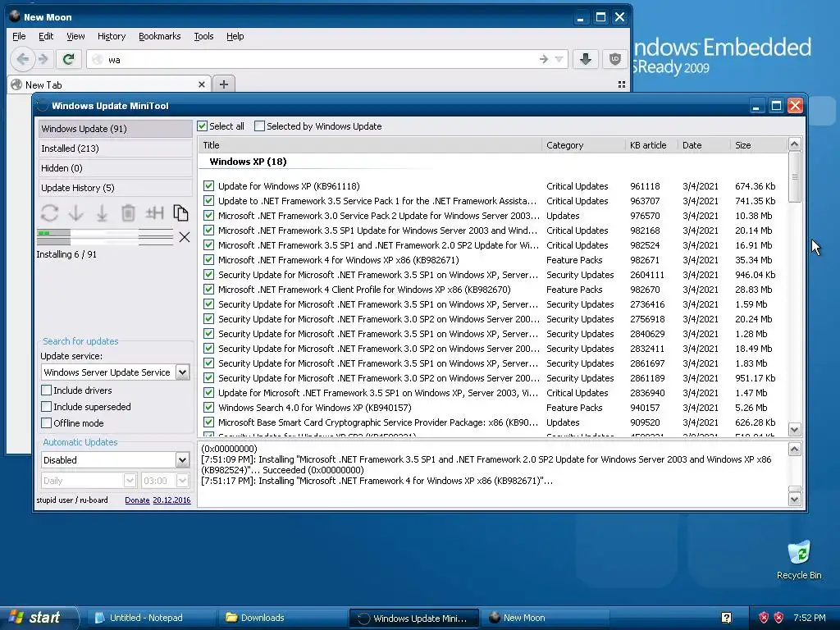840x630 pixels.
Task: Click the go arrow in New Moon address bar
Action: tap(544, 59)
